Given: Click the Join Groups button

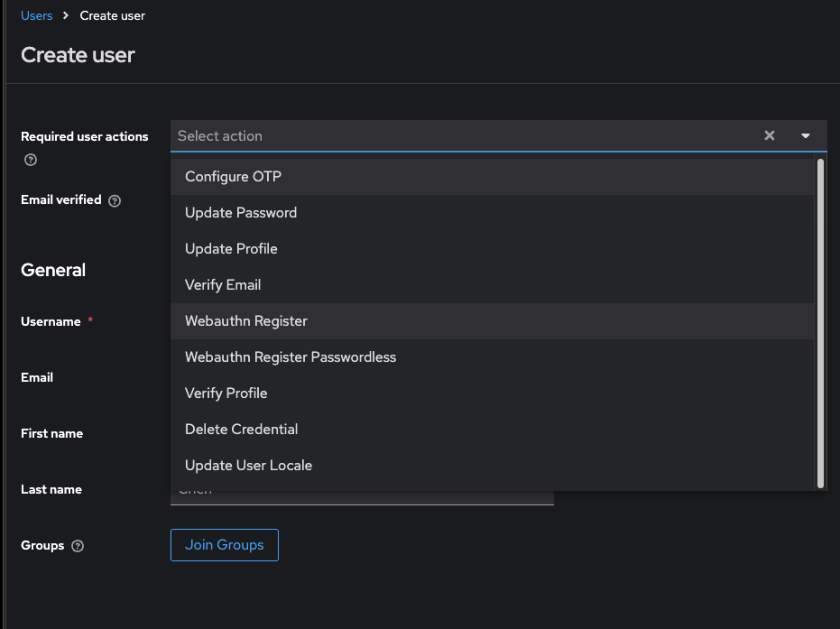Looking at the screenshot, I should click(225, 545).
